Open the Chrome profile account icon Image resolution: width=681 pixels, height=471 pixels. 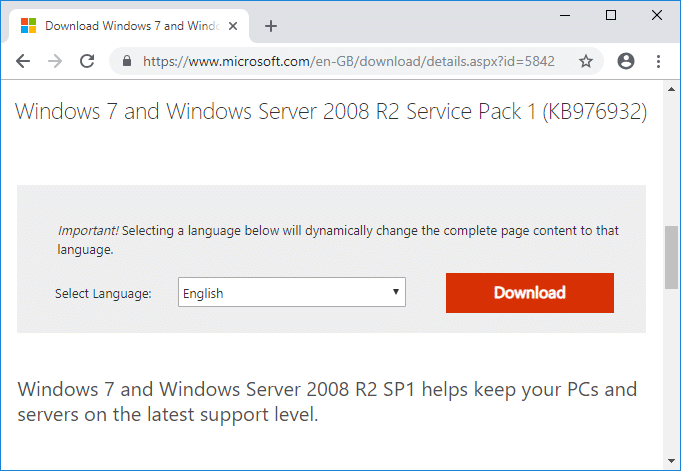click(x=626, y=61)
